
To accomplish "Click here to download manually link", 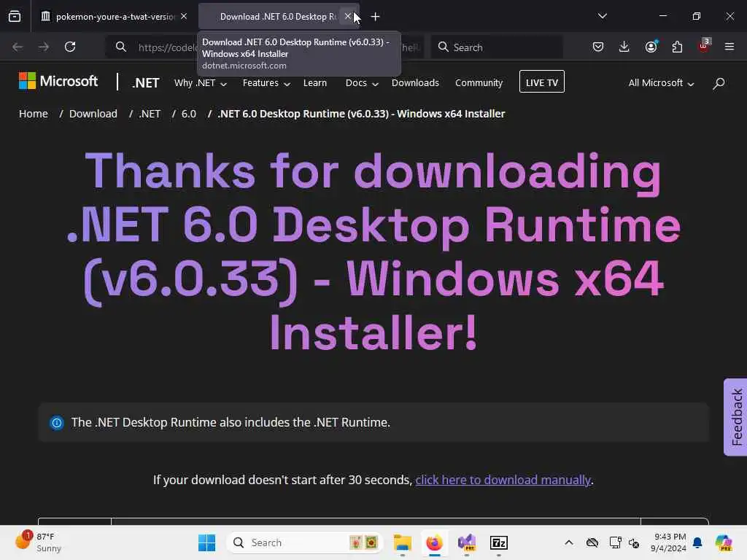I will tap(503, 480).
